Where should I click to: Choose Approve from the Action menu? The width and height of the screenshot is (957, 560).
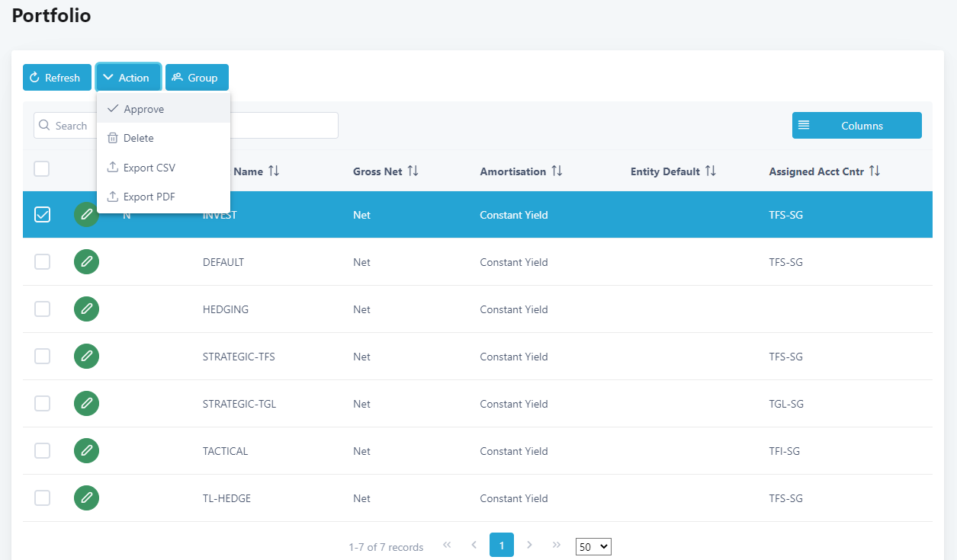[143, 109]
